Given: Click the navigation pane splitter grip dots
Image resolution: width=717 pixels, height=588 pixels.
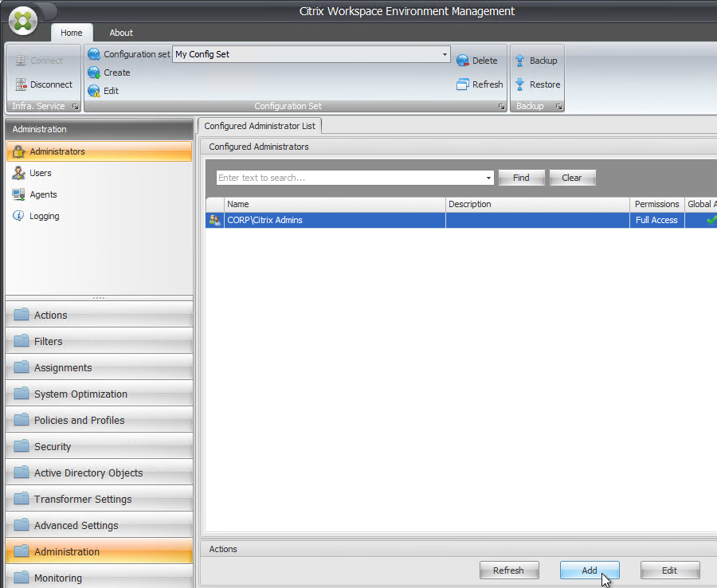Looking at the screenshot, I should click(x=99, y=298).
